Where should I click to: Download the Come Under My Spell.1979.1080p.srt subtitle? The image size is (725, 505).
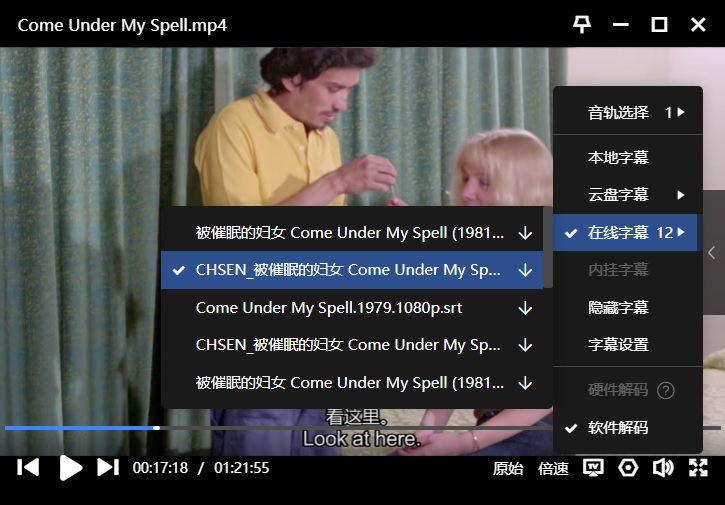pos(525,308)
